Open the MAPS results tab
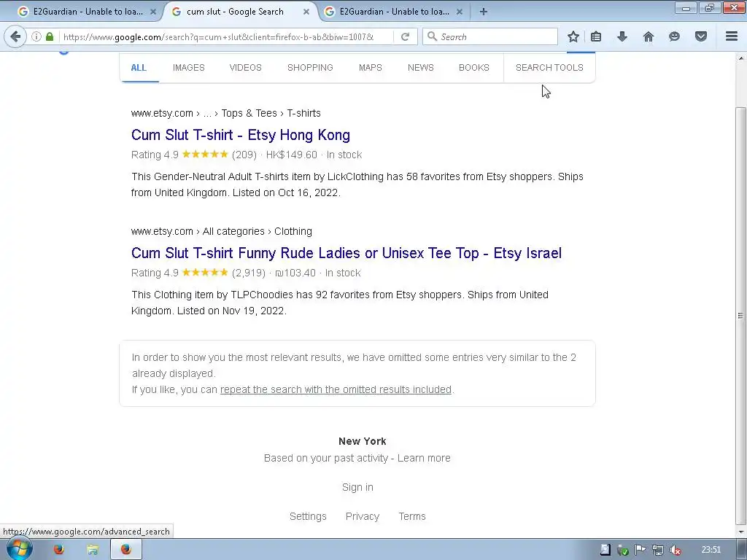 pyautogui.click(x=370, y=68)
